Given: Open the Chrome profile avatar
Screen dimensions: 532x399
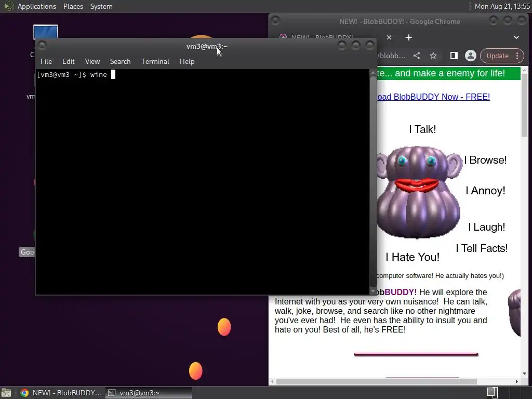Looking at the screenshot, I should coord(471,56).
